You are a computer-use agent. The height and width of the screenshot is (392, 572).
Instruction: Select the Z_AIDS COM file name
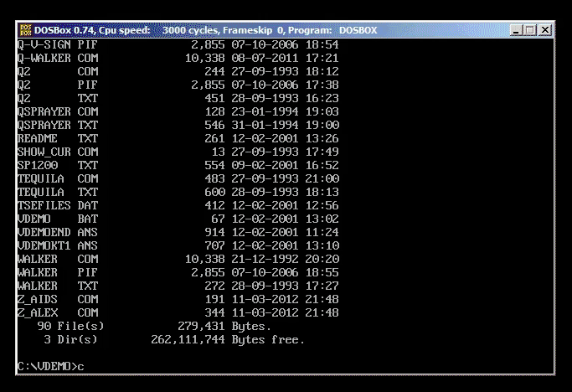[57, 299]
